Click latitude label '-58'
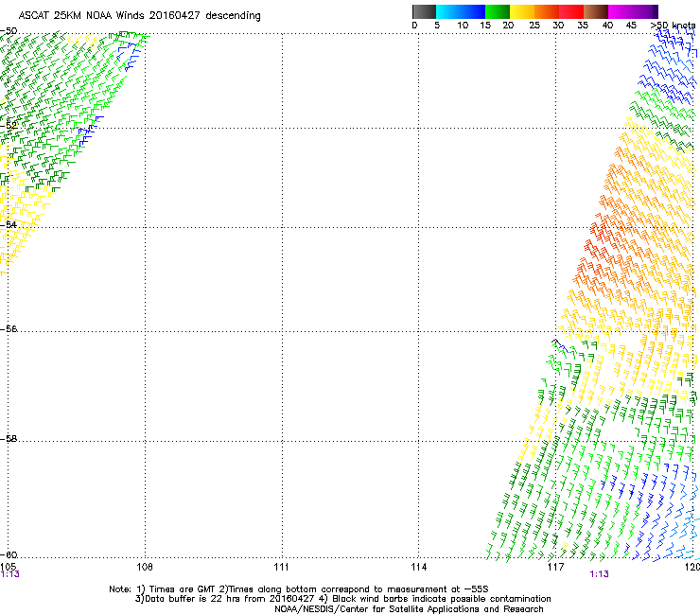 point(9,439)
